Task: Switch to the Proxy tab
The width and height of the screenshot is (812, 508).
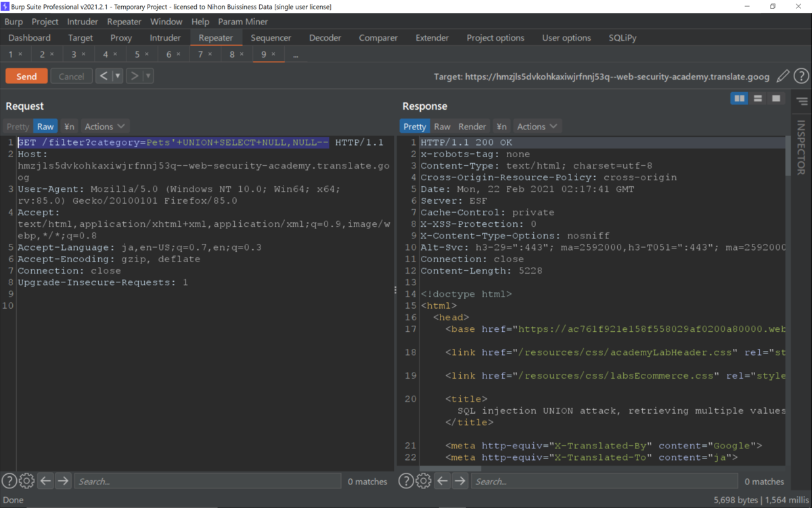Action: point(121,38)
